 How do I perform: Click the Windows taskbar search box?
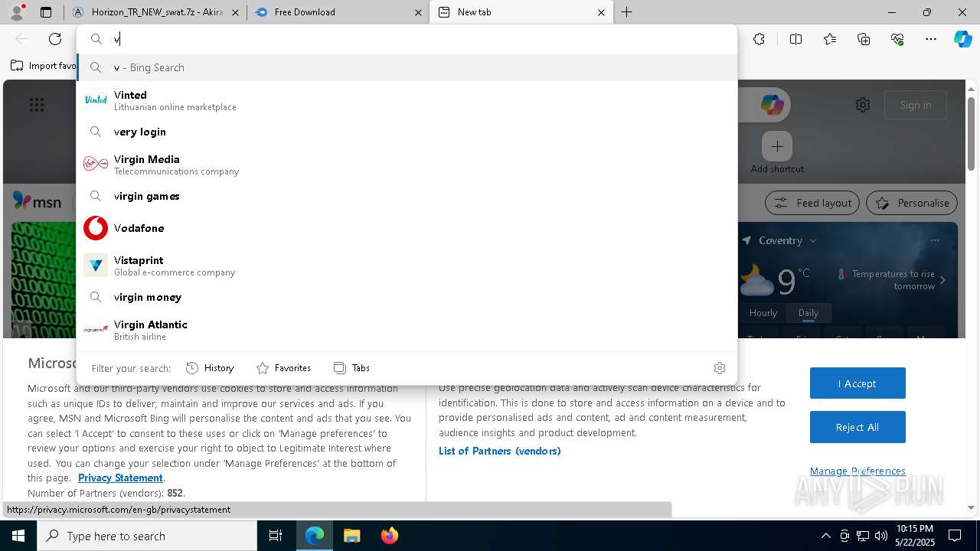coord(147,536)
